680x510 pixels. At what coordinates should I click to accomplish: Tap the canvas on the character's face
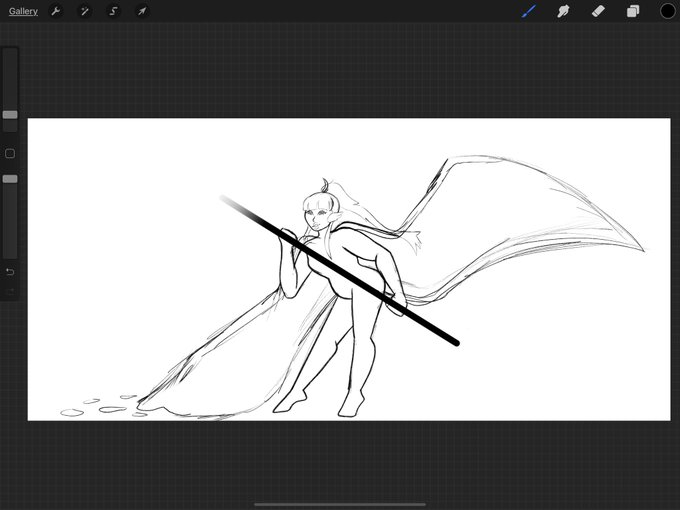318,218
